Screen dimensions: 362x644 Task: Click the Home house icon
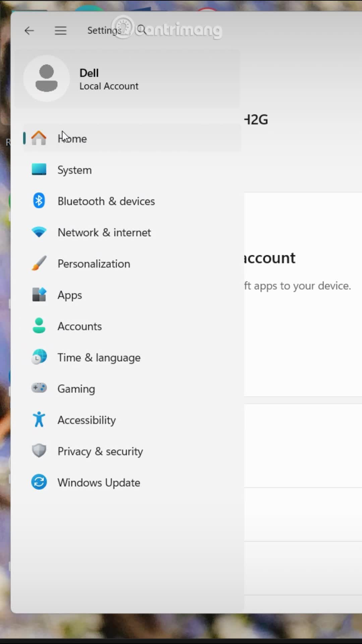pyautogui.click(x=39, y=138)
